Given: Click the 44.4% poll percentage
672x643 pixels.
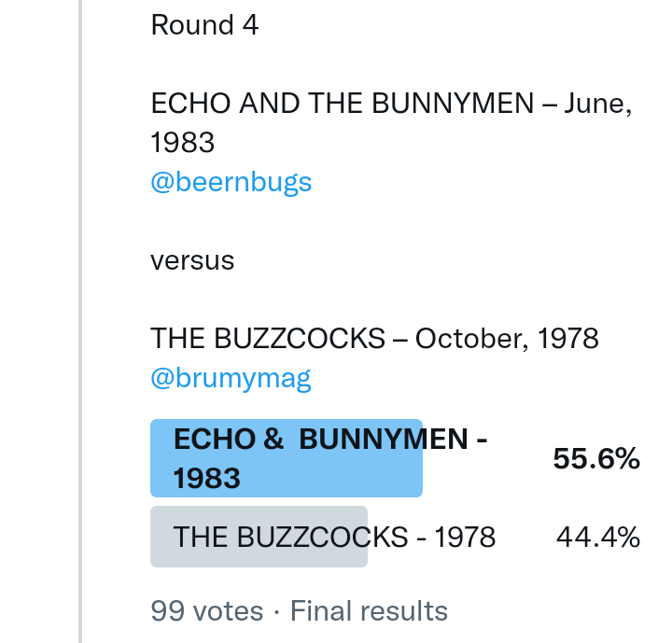Looking at the screenshot, I should tap(597, 537).
